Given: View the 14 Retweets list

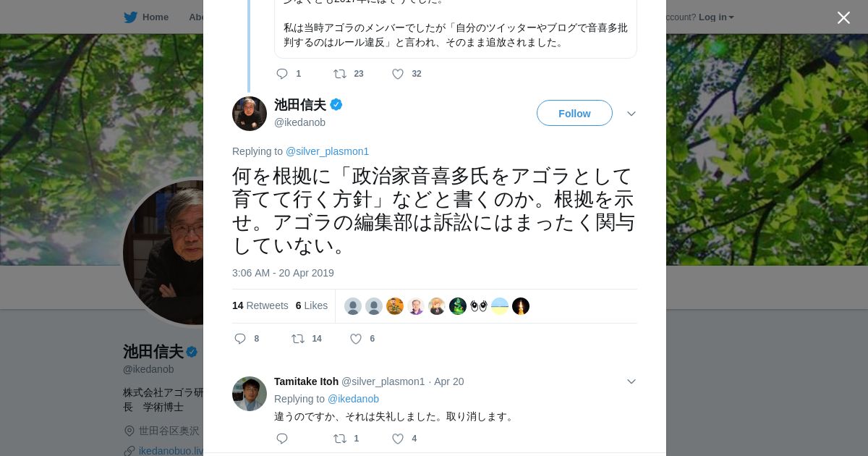Looking at the screenshot, I should coord(260,305).
